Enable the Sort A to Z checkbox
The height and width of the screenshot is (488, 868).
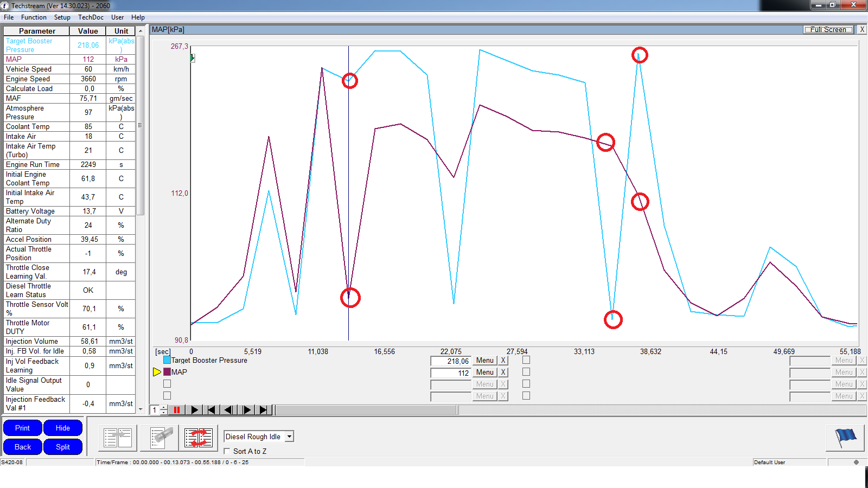pyautogui.click(x=227, y=451)
